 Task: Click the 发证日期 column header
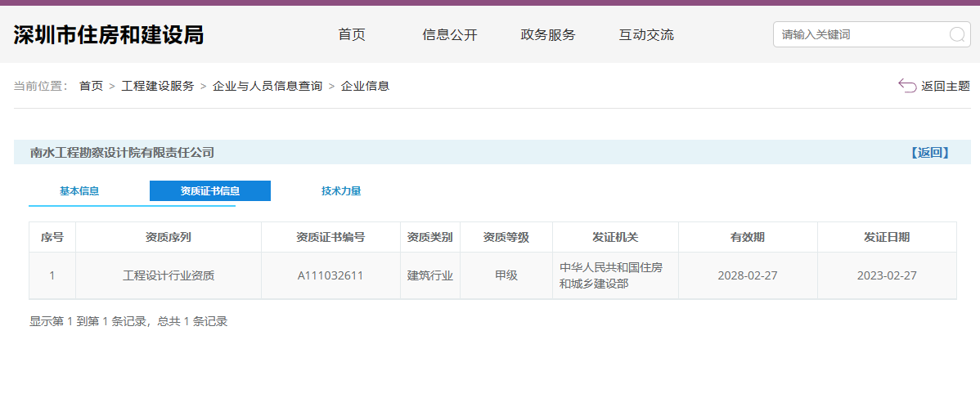[x=887, y=237]
